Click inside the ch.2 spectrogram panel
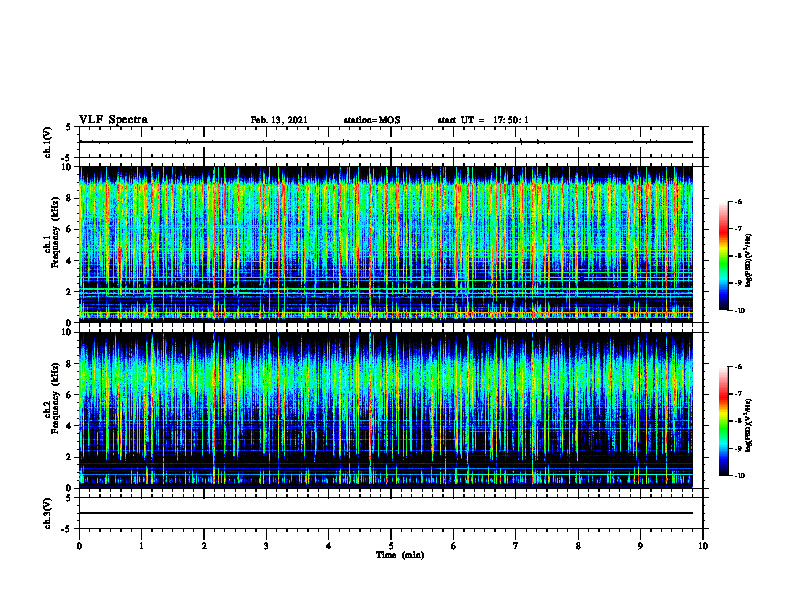Viewport: 792px width, 612px height. point(386,410)
